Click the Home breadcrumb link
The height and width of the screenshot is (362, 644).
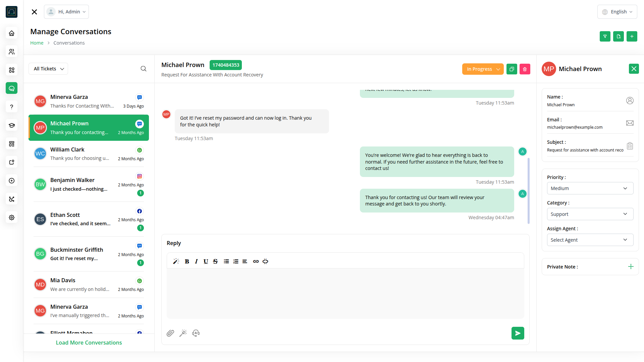37,43
